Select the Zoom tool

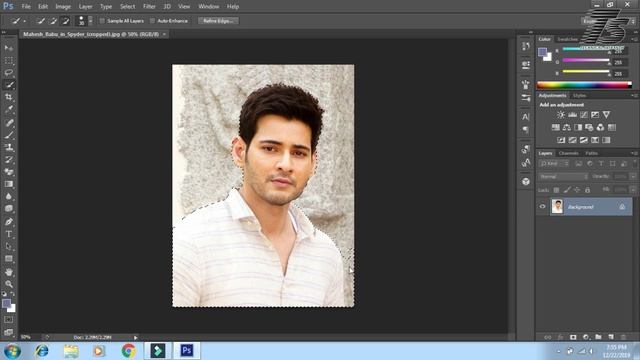[x=9, y=284]
